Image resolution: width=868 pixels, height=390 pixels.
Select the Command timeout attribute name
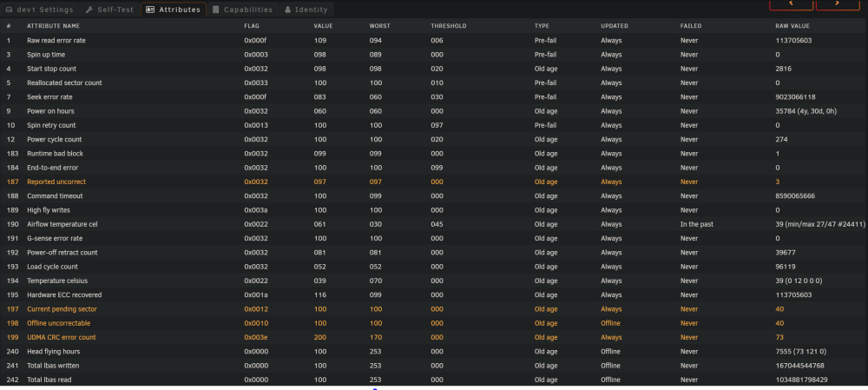click(x=55, y=196)
